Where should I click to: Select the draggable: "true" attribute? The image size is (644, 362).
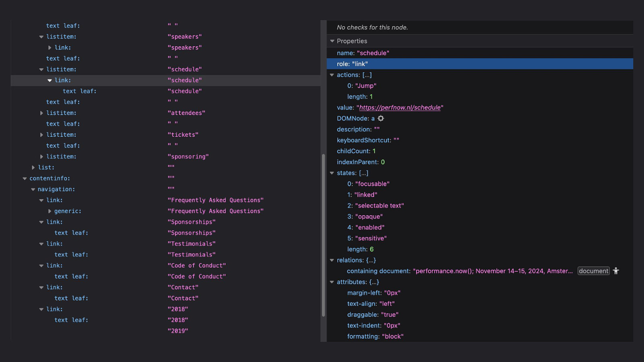(x=480, y=315)
